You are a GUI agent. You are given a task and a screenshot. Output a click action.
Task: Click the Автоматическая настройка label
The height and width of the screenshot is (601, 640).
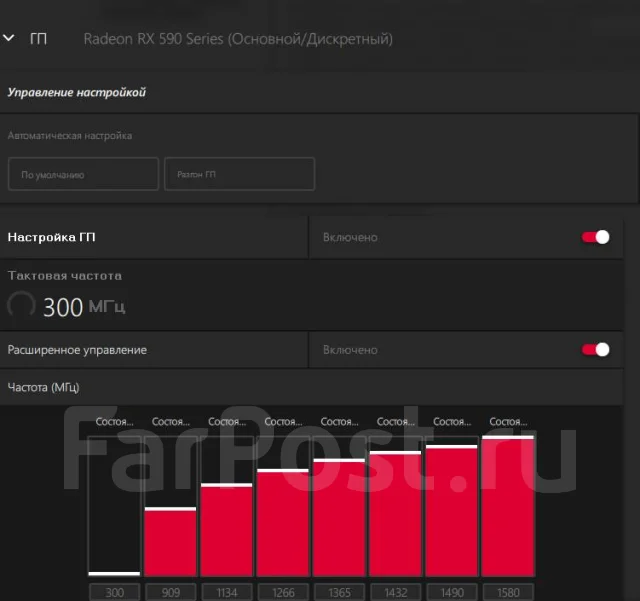pos(70,136)
